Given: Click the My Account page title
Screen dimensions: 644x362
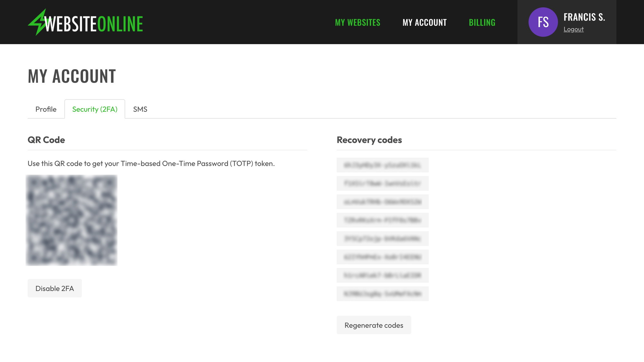Looking at the screenshot, I should [72, 76].
